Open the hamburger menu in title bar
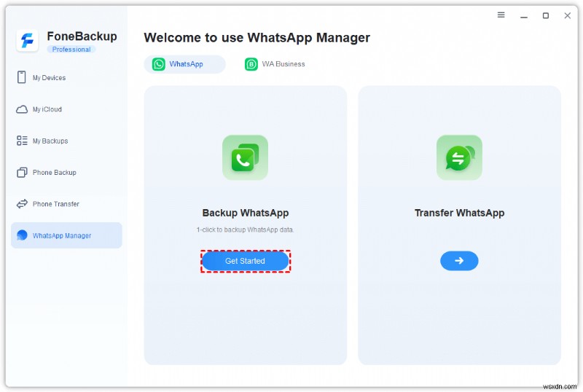 click(x=501, y=15)
